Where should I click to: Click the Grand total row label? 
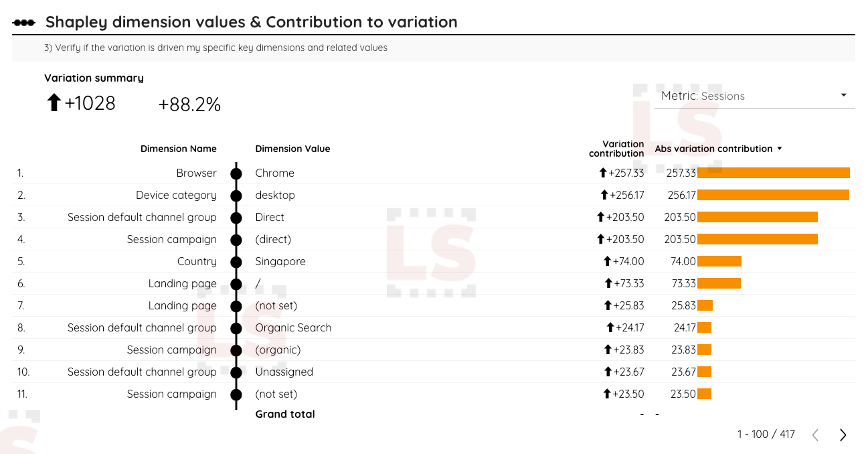tap(285, 414)
